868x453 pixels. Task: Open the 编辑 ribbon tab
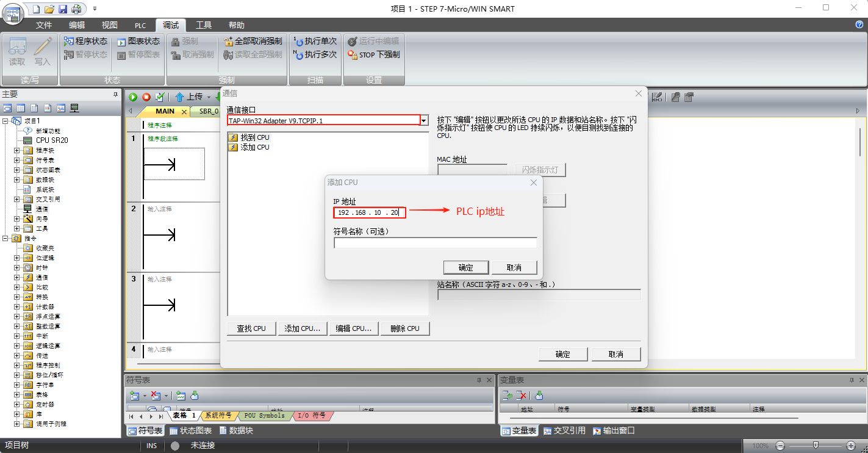(77, 25)
